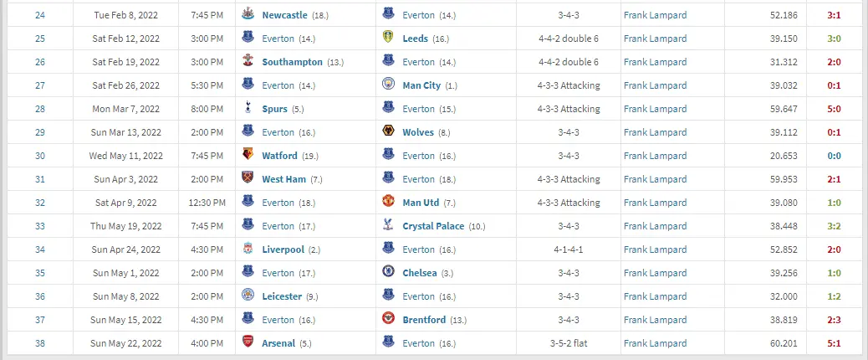The height and width of the screenshot is (360, 868).
Task: Open matchday 24 link
Action: tap(39, 15)
